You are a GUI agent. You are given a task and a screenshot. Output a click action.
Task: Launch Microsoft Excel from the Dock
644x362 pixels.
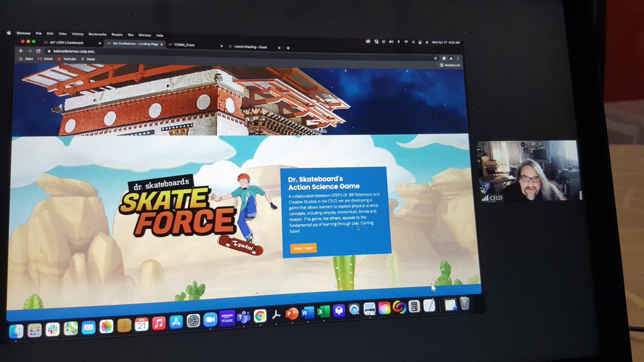pyautogui.click(x=324, y=312)
